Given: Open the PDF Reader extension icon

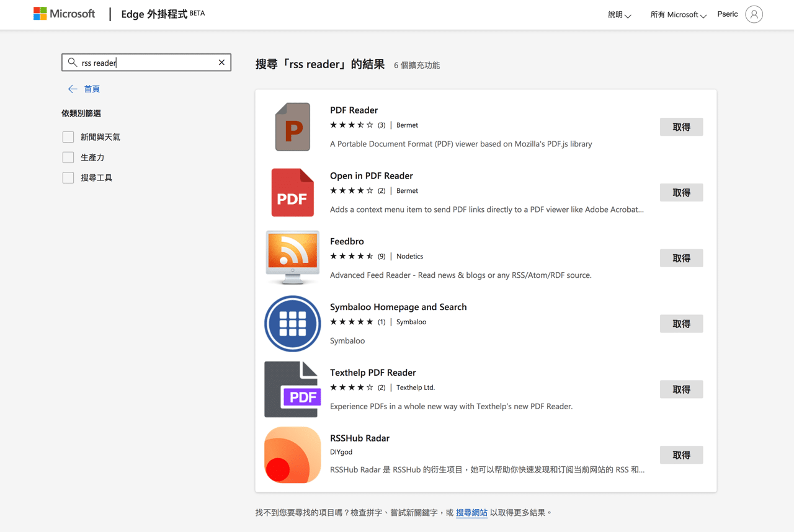Looking at the screenshot, I should click(x=293, y=127).
